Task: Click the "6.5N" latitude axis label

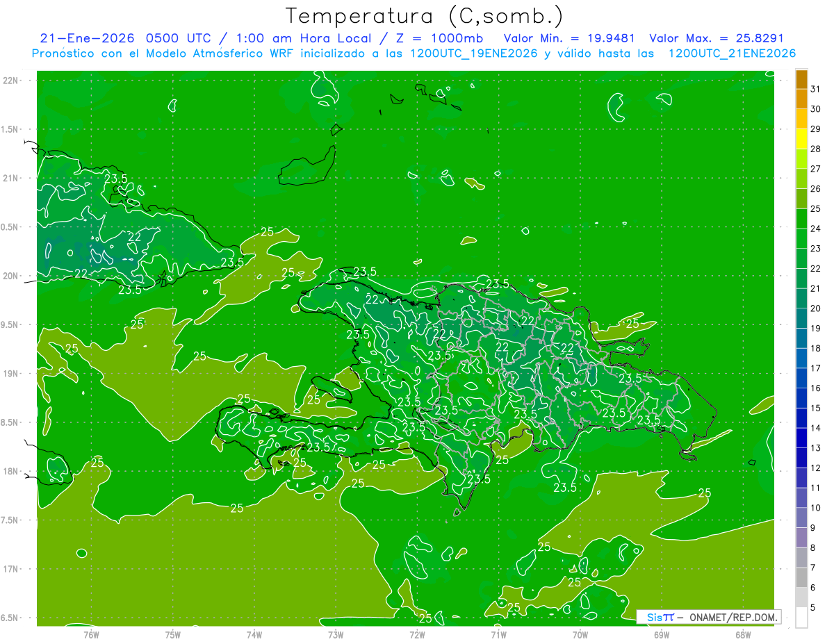Action: click(x=11, y=618)
